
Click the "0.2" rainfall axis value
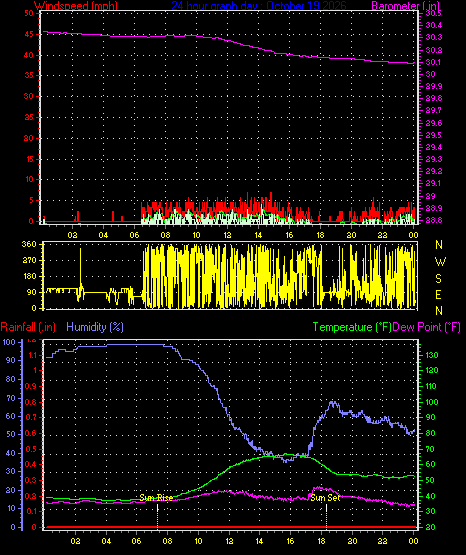(x=31, y=496)
